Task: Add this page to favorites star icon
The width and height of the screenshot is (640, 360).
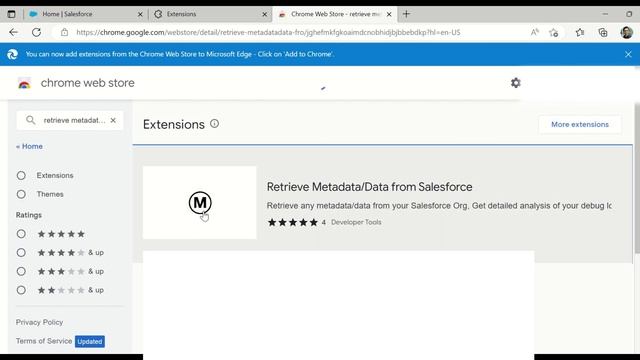Action: coord(553,32)
